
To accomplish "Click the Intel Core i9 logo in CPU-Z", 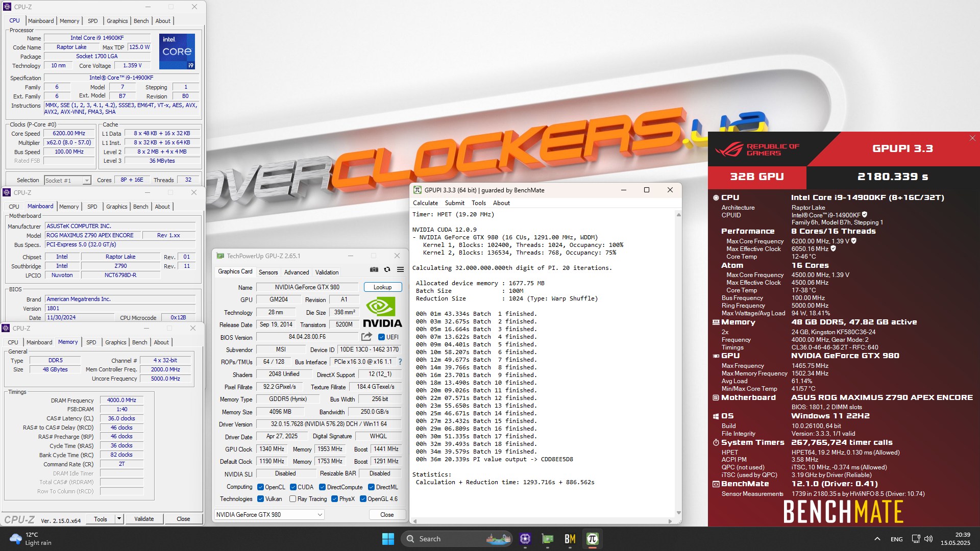I will tap(177, 52).
